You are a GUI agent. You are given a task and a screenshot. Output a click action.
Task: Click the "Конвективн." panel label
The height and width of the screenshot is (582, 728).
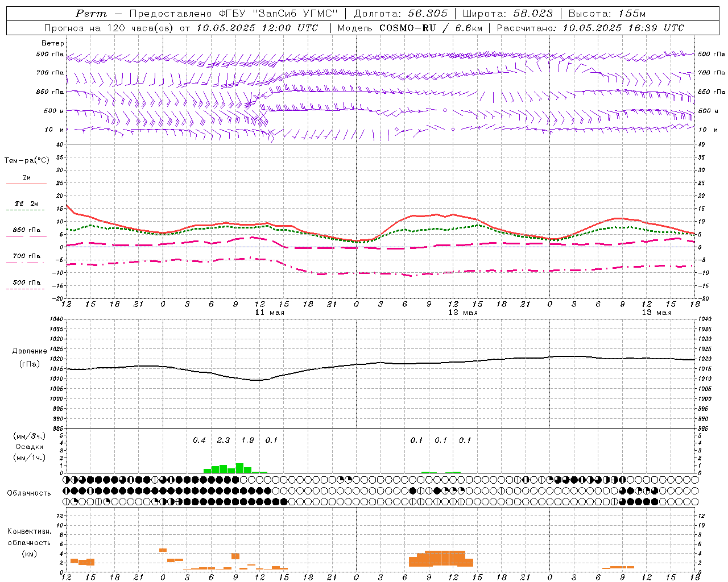(x=30, y=531)
